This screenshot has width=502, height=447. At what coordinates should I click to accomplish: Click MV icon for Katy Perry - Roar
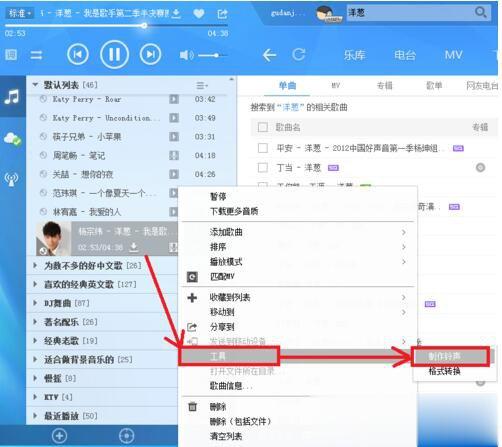(x=174, y=99)
